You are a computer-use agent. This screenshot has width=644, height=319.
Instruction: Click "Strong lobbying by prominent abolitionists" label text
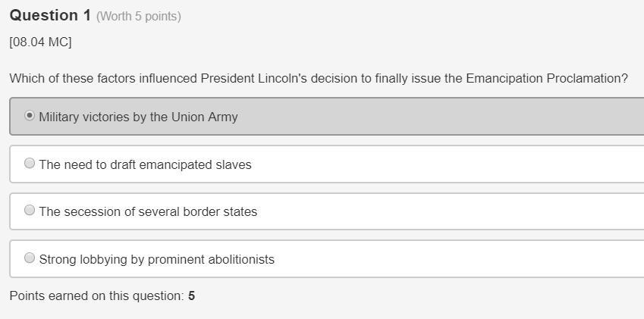[156, 259]
